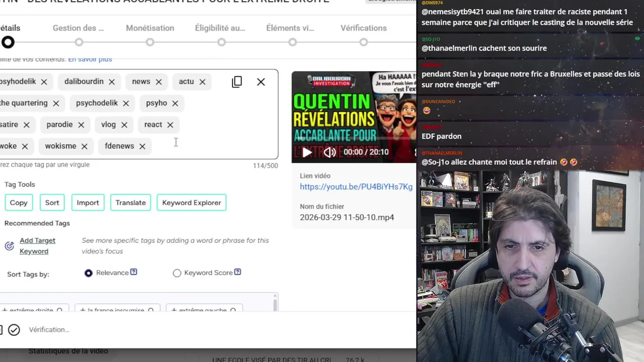Click the Tag Tools heading
Screen dimensions: 644x362
pyautogui.click(x=20, y=185)
